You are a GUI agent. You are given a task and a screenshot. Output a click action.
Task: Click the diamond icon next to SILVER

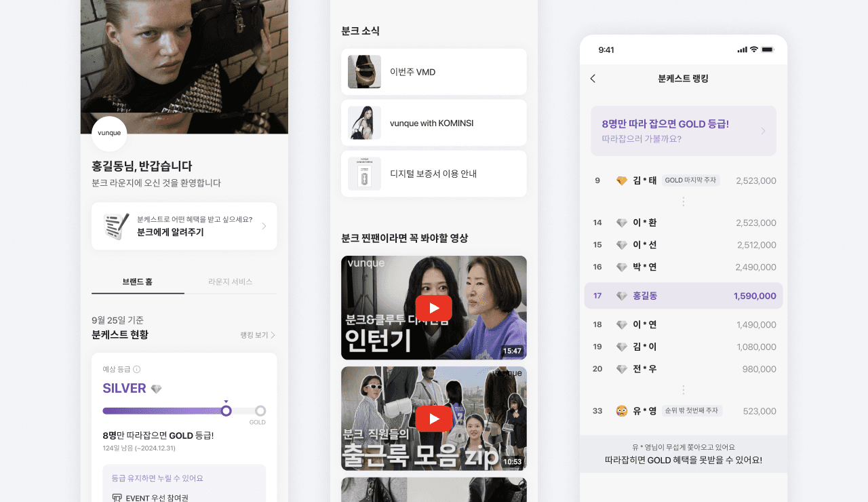(x=157, y=389)
